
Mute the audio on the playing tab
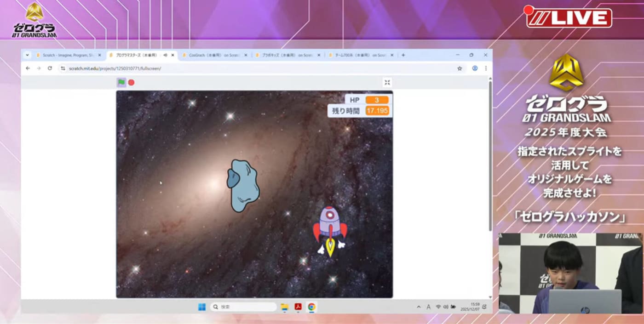[x=165, y=55]
